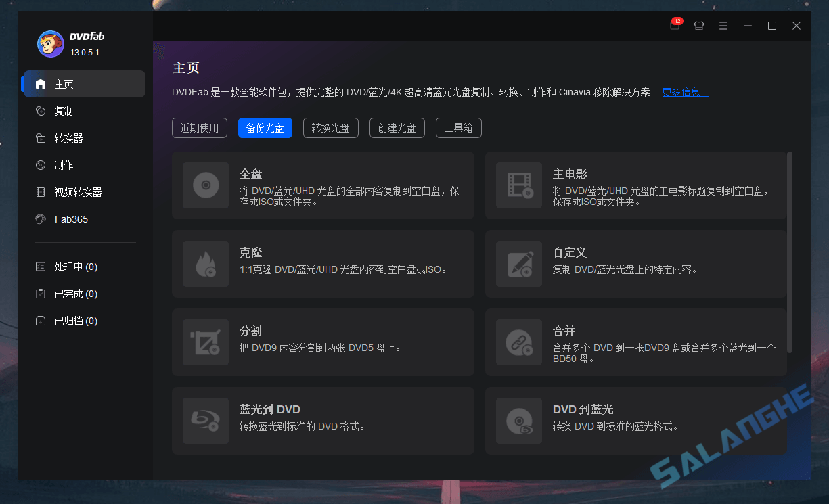Click the store shirt icon in titlebar

698,25
